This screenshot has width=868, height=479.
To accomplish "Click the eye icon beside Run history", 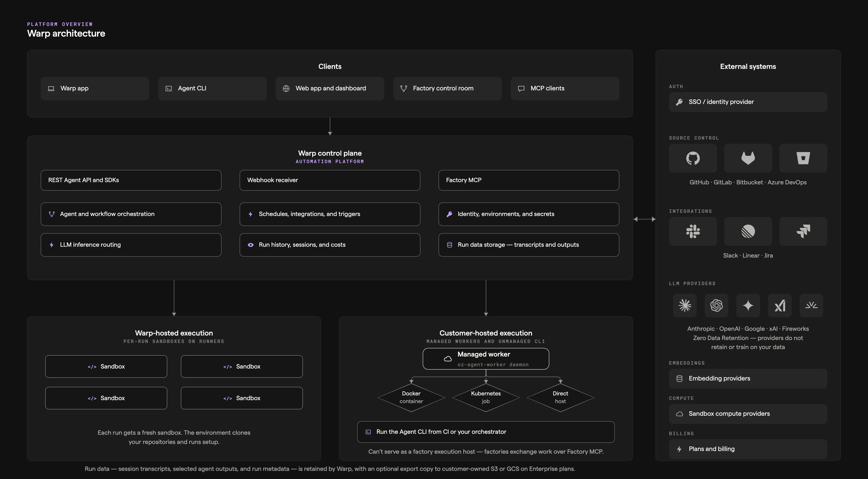I will [250, 245].
